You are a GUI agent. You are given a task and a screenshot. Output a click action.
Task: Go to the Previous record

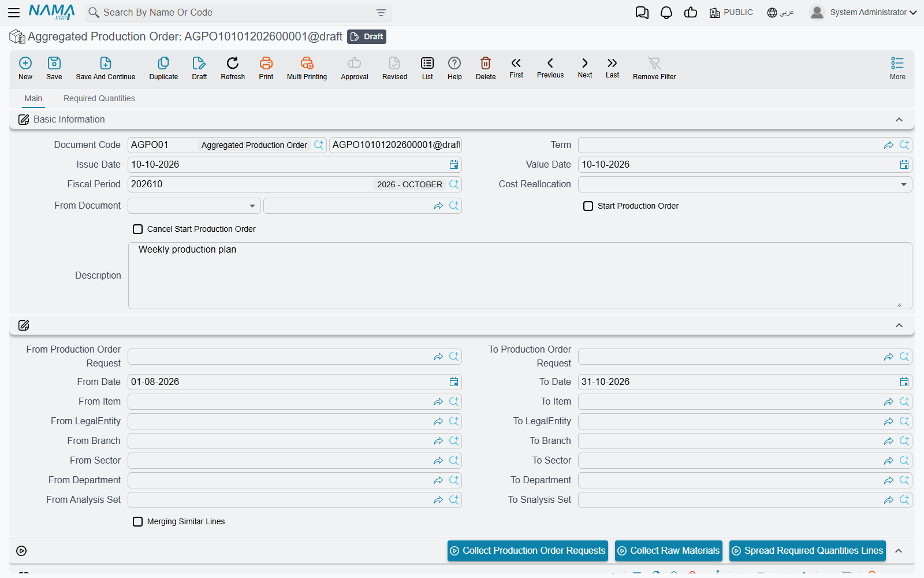tap(550, 67)
